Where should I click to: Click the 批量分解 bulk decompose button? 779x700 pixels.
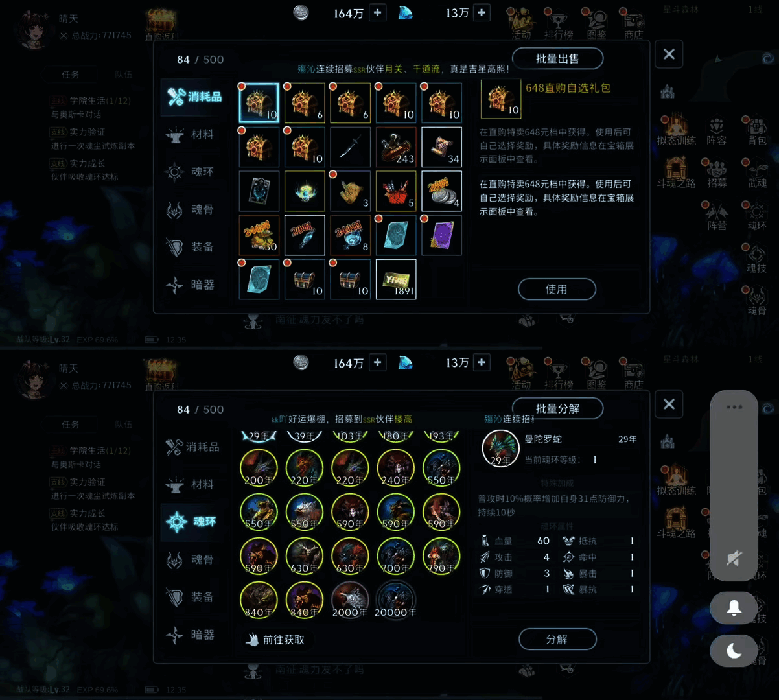557,408
